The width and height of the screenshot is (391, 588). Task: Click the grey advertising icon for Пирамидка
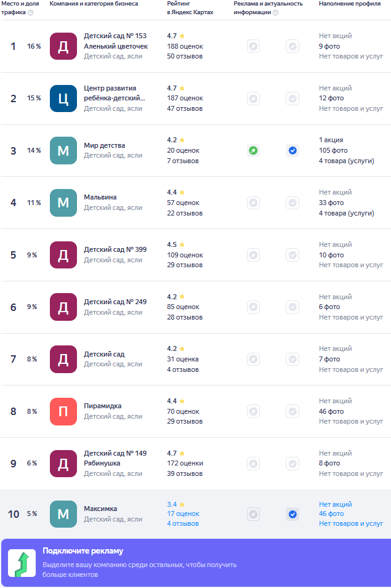(x=253, y=411)
